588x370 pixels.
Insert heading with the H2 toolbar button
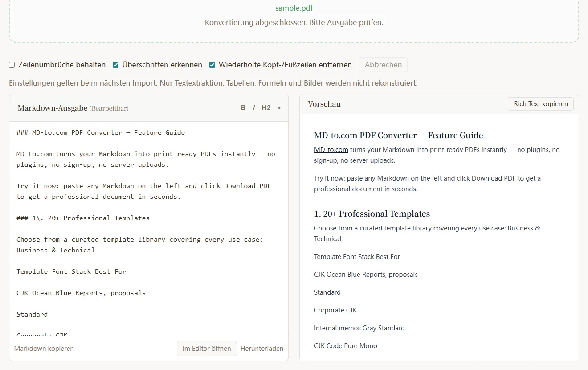[x=266, y=108]
